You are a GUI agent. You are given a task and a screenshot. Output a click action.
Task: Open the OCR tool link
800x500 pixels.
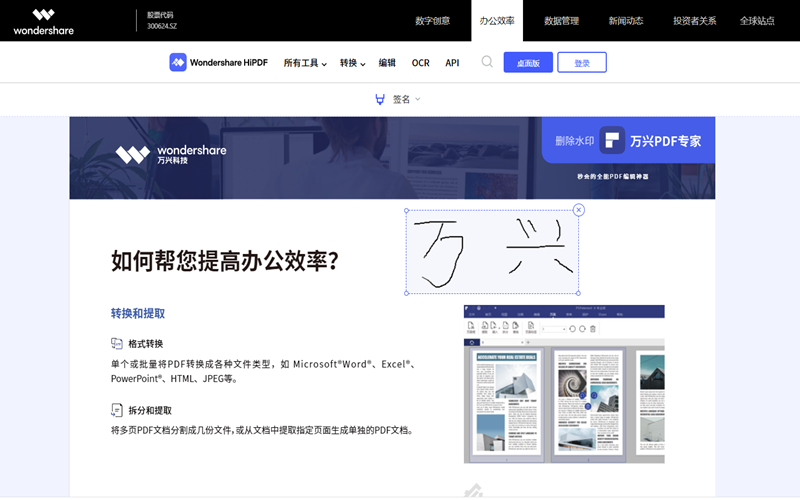tap(420, 63)
